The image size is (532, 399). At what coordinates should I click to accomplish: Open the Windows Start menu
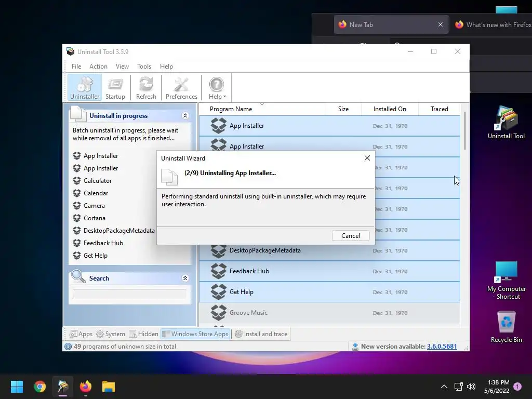[17, 387]
